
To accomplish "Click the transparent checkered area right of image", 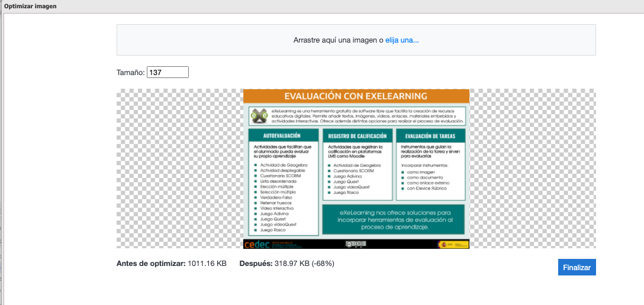I will [532, 168].
